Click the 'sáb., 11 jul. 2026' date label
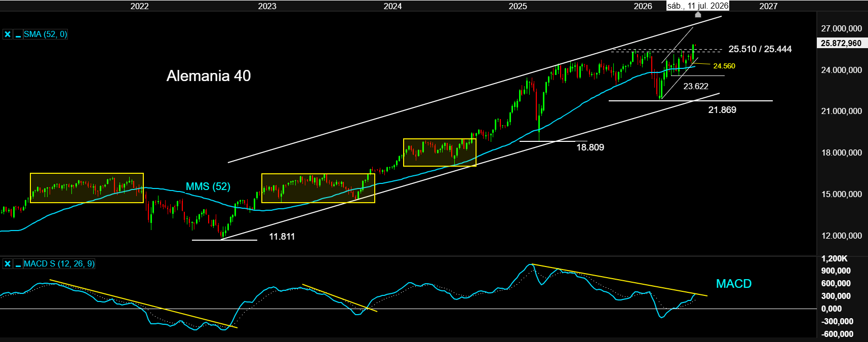 click(x=698, y=6)
